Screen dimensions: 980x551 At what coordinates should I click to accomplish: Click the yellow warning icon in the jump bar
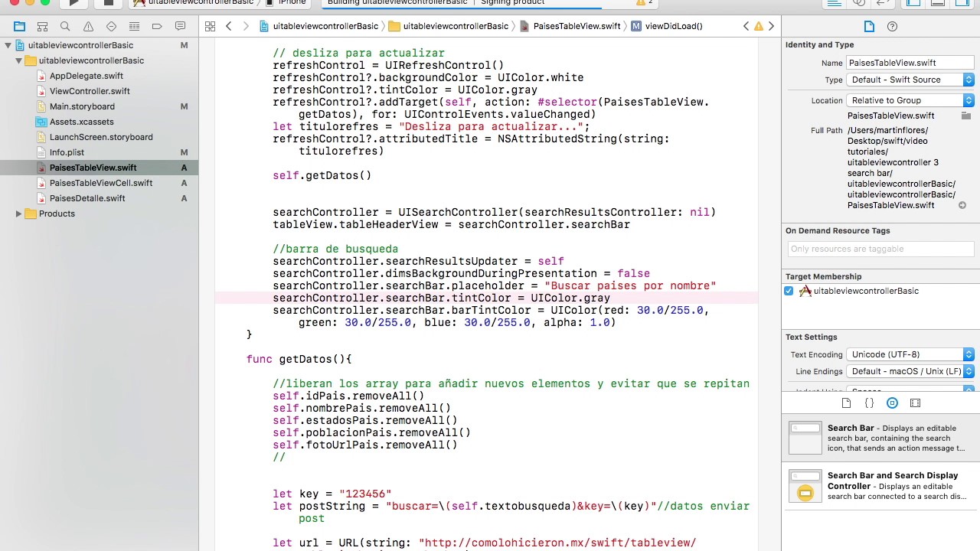(x=759, y=26)
